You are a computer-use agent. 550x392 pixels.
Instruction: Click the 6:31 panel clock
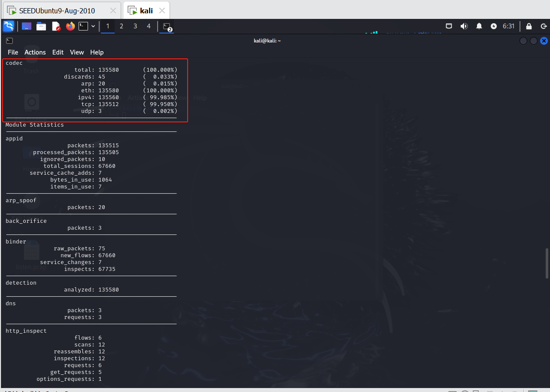(508, 26)
